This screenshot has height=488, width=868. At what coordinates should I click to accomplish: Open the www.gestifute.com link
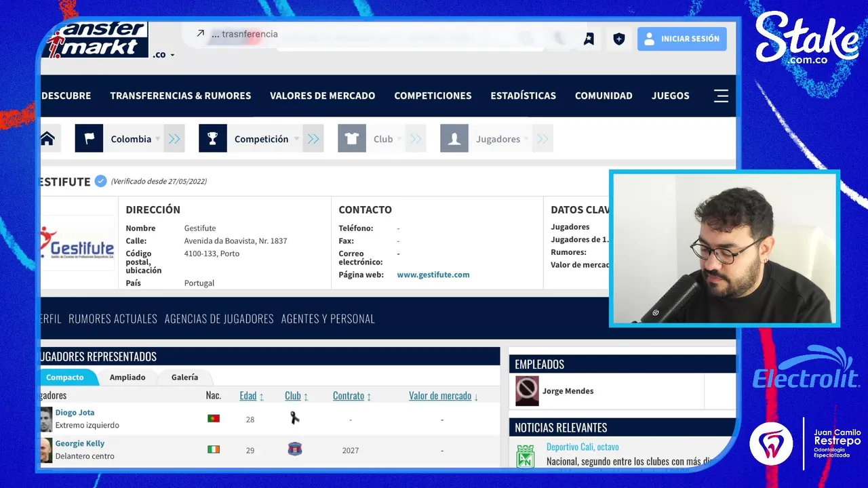433,274
